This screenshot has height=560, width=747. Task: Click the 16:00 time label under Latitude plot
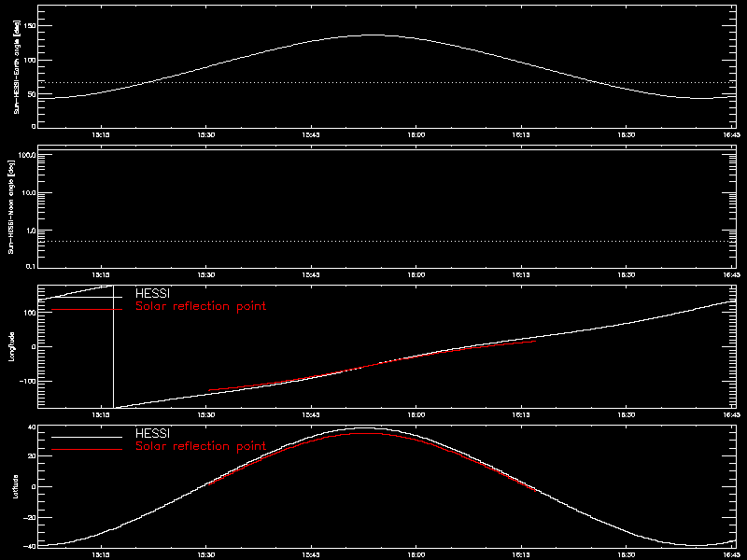[x=416, y=555]
